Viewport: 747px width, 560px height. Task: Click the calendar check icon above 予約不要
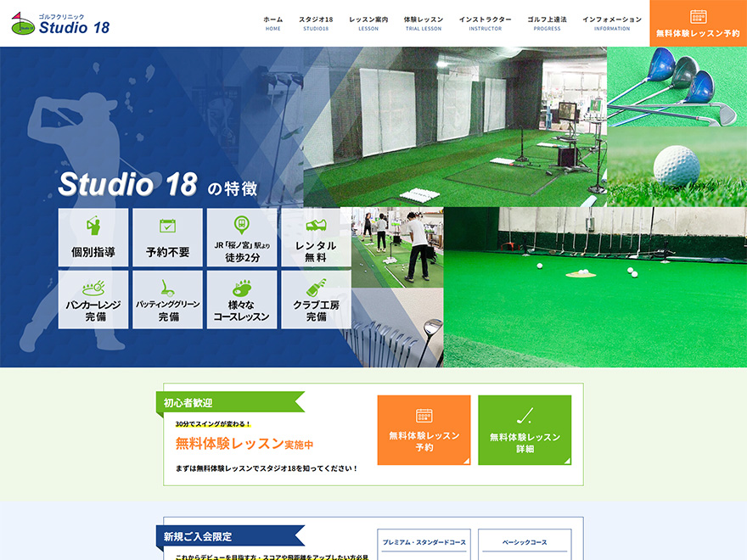pos(168,225)
